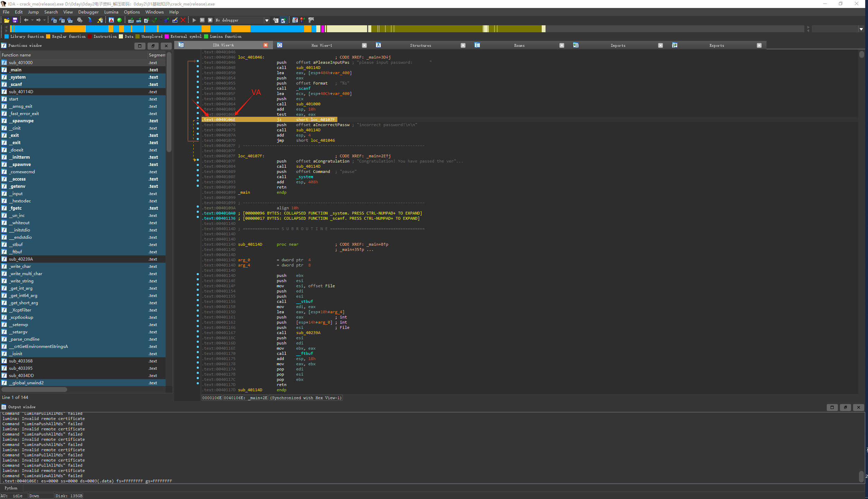Screen dimensions: 868x499
Task: Click the Segment column header
Action: click(x=157, y=55)
